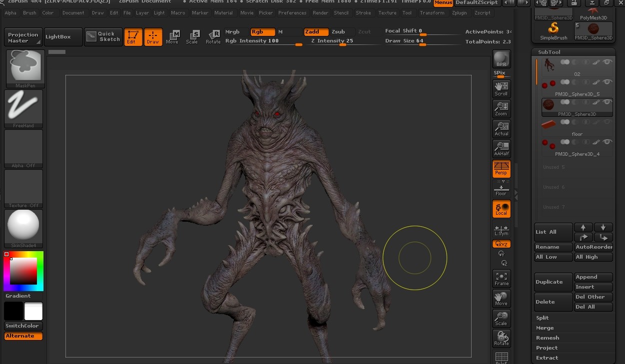This screenshot has width=625, height=364.
Task: Toggle Local transformations button
Action: [x=501, y=209]
